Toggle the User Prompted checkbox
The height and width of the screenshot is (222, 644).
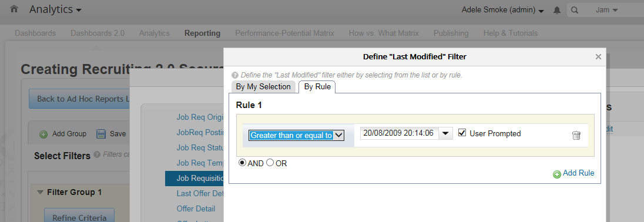(x=462, y=133)
